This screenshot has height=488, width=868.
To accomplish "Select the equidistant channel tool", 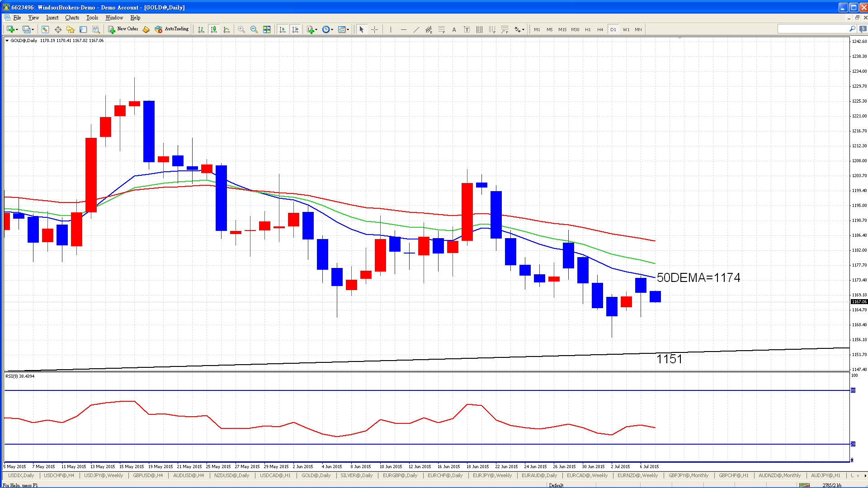I will [429, 29].
